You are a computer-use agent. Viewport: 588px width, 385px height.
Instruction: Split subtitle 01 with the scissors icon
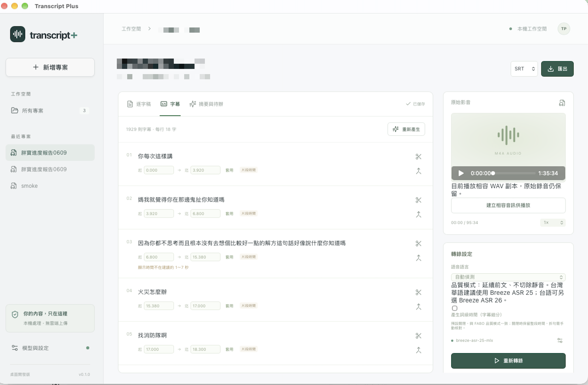[x=418, y=156]
